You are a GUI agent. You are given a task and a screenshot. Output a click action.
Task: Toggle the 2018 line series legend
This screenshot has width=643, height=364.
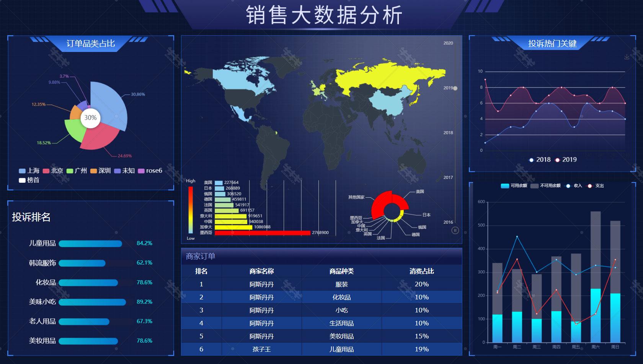pos(539,160)
